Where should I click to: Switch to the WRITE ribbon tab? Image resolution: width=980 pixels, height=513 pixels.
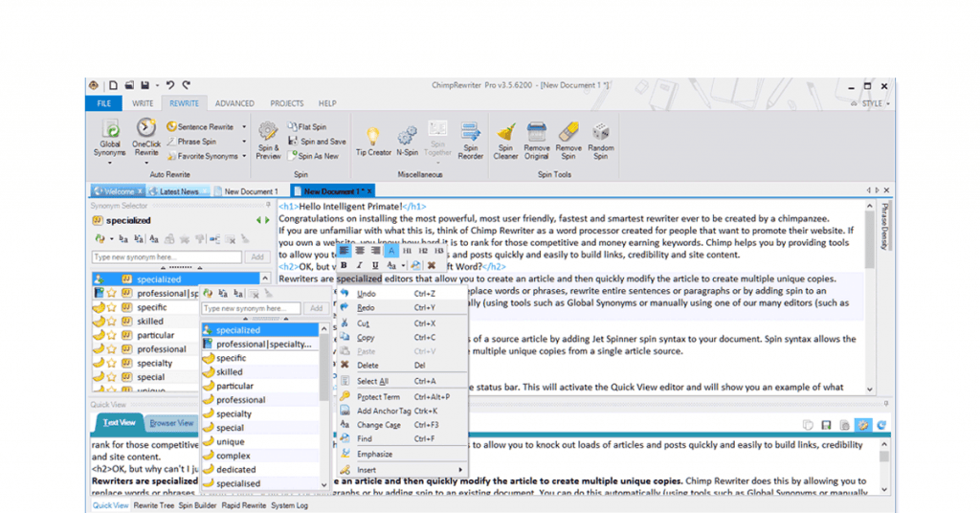(143, 103)
